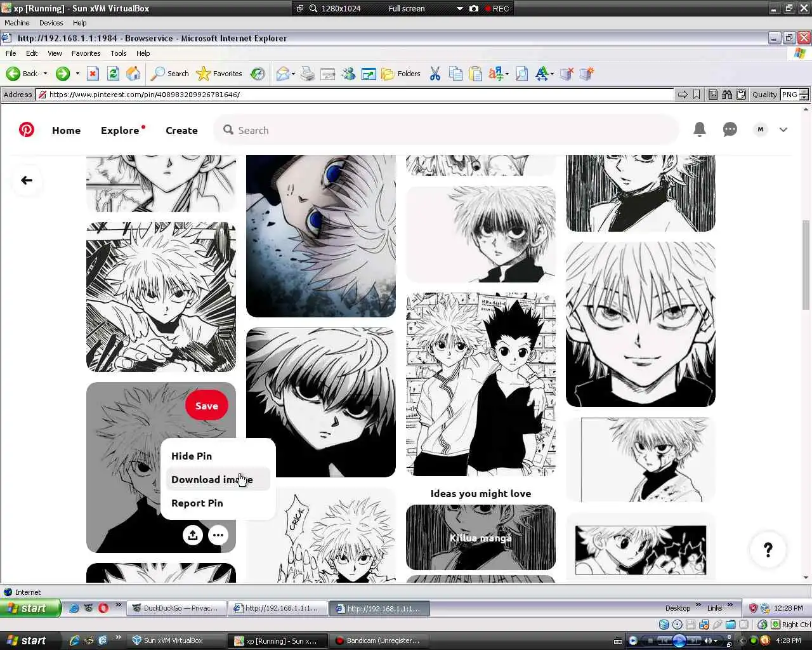
Task: Click the IE Mail icon
Action: [283, 74]
